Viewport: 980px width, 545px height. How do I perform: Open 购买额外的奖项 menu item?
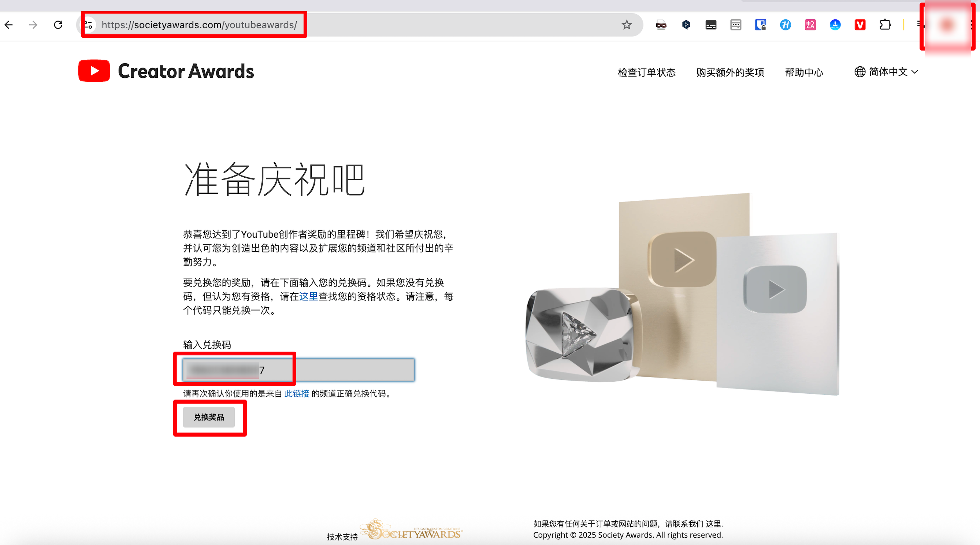coord(730,72)
